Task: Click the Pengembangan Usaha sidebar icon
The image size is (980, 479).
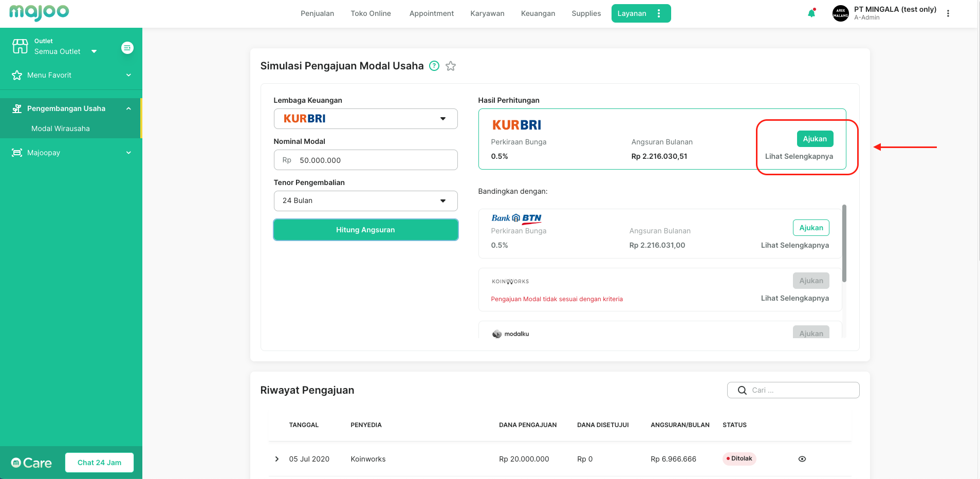Action: pos(17,108)
